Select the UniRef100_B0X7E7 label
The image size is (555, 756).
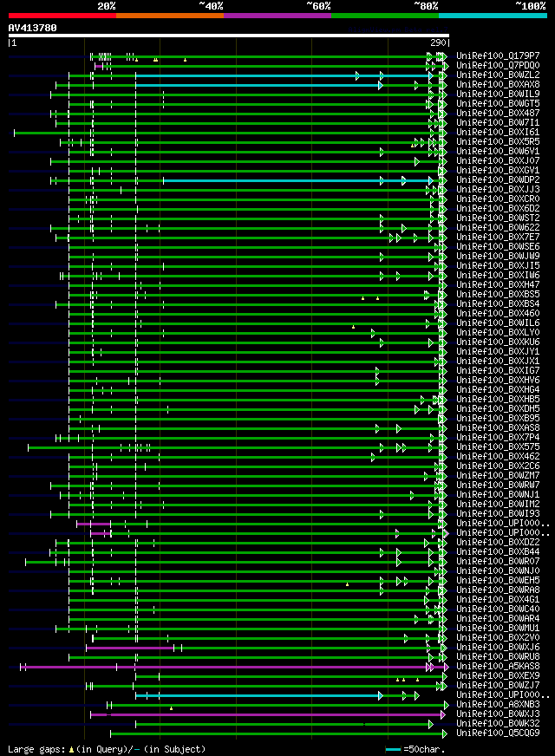click(x=498, y=238)
